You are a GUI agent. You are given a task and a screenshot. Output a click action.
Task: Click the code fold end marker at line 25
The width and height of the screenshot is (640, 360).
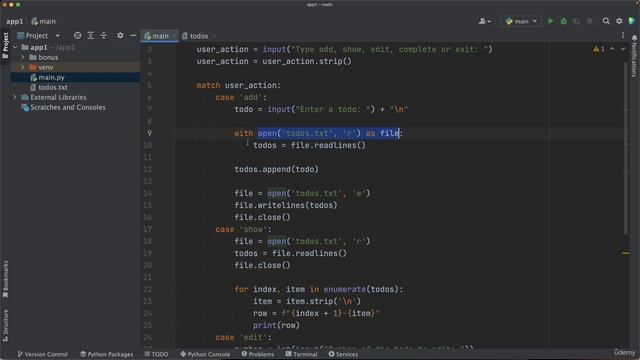click(174, 325)
